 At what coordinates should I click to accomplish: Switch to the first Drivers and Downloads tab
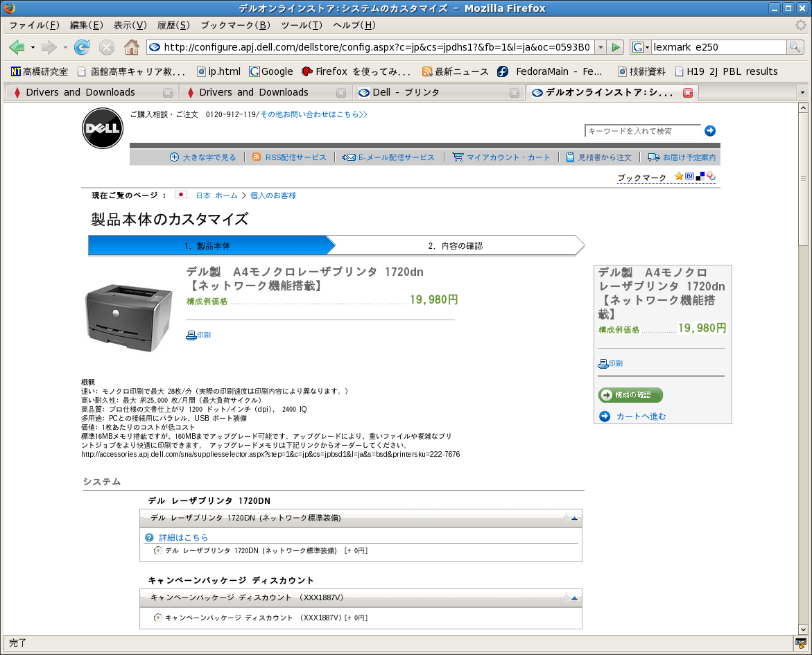[x=92, y=92]
